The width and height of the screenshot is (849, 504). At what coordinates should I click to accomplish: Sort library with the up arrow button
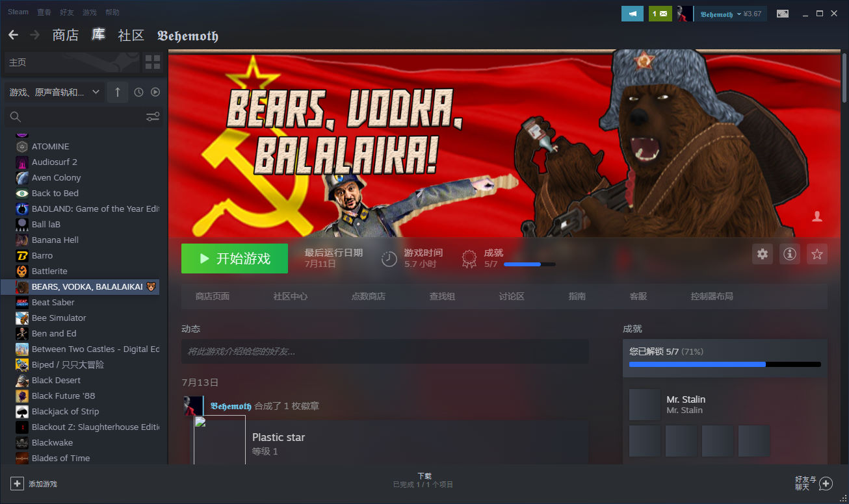coord(117,92)
